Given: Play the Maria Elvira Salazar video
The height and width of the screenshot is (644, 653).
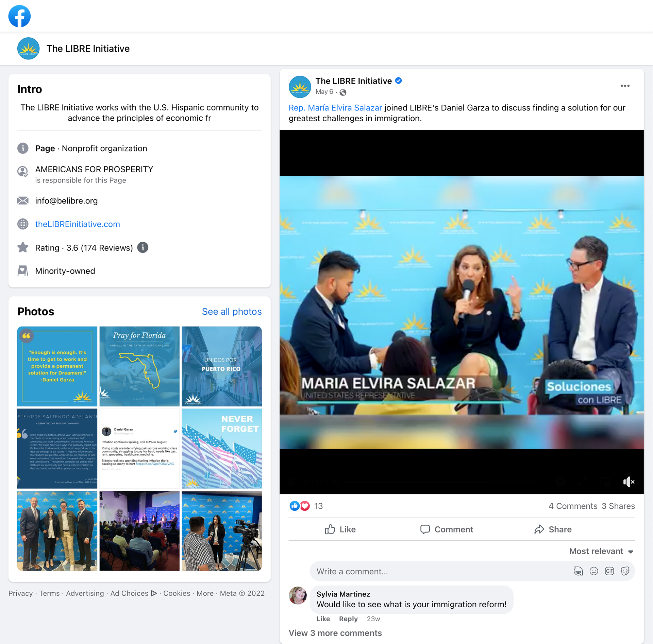Looking at the screenshot, I should (462, 312).
